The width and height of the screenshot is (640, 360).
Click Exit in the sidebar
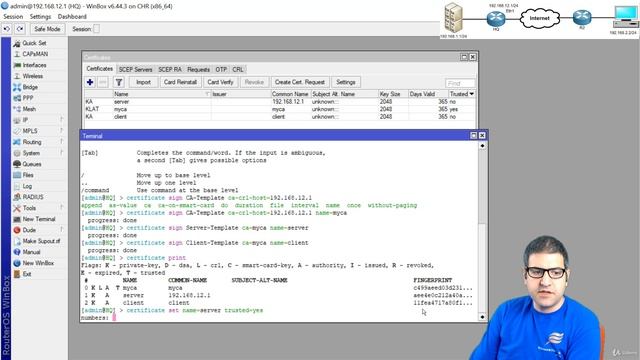(x=27, y=274)
